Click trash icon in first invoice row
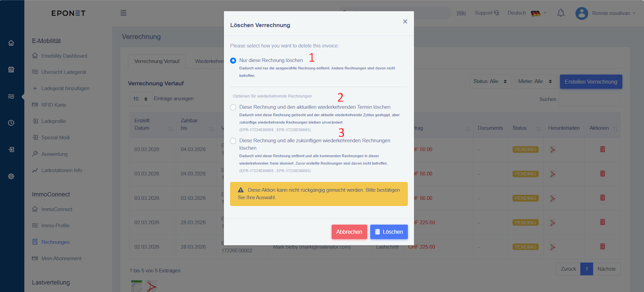The height and width of the screenshot is (292, 644). point(603,149)
